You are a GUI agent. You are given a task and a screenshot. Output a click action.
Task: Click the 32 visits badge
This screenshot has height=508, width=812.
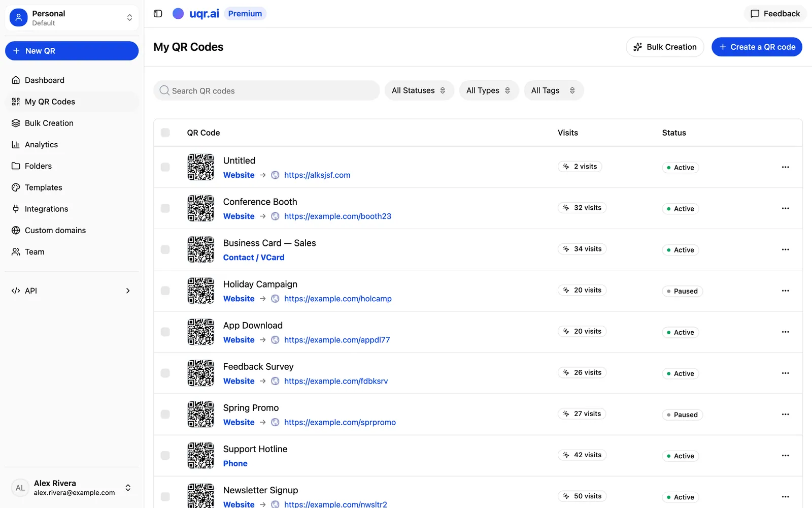pyautogui.click(x=582, y=208)
